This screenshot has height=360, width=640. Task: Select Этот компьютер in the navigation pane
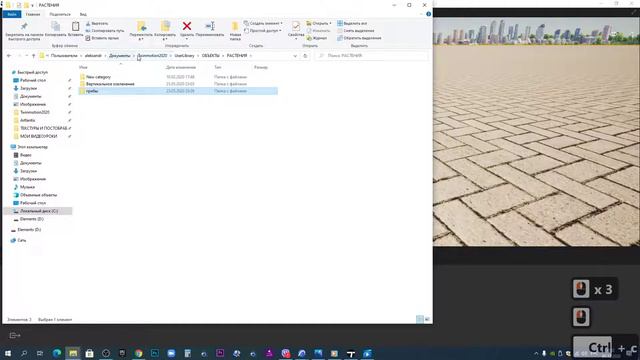coord(32,147)
